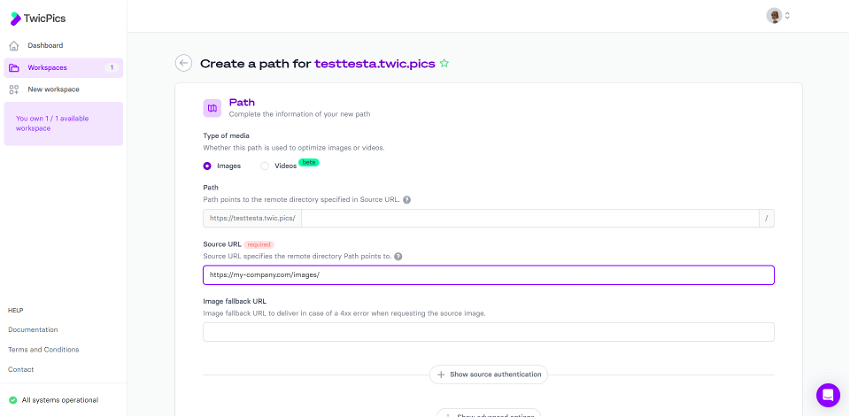Click the HELP section heading

[15, 311]
